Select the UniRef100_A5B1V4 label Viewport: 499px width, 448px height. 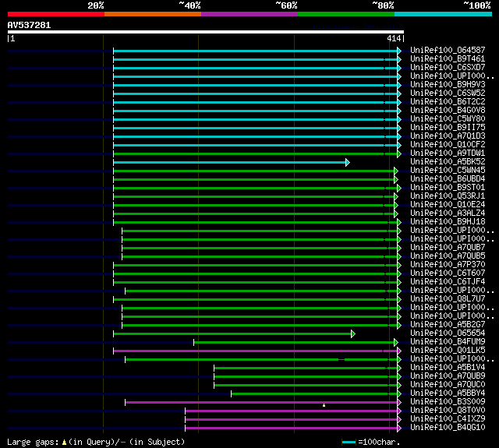tap(448, 368)
